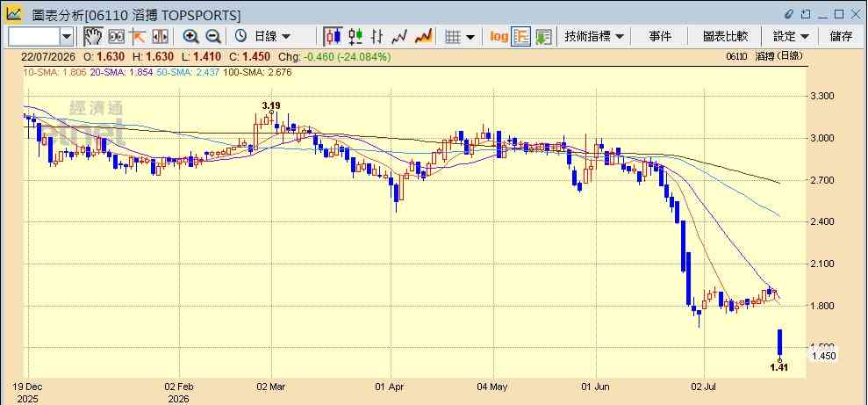Click the 10-SMA legend label
868x405 pixels.
point(54,72)
